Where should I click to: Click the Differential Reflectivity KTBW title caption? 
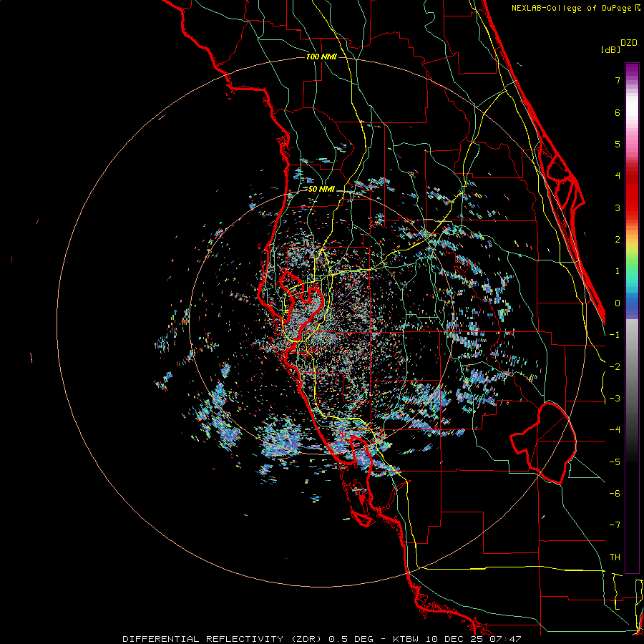tap(322, 639)
